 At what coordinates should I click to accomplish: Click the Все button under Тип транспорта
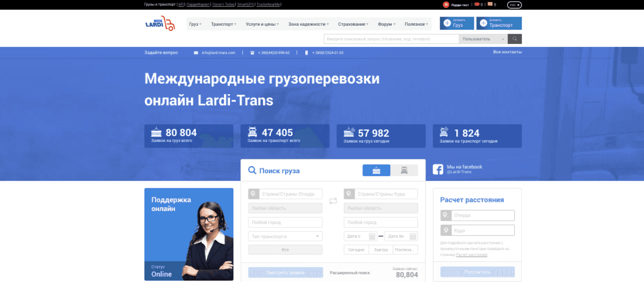(285, 250)
